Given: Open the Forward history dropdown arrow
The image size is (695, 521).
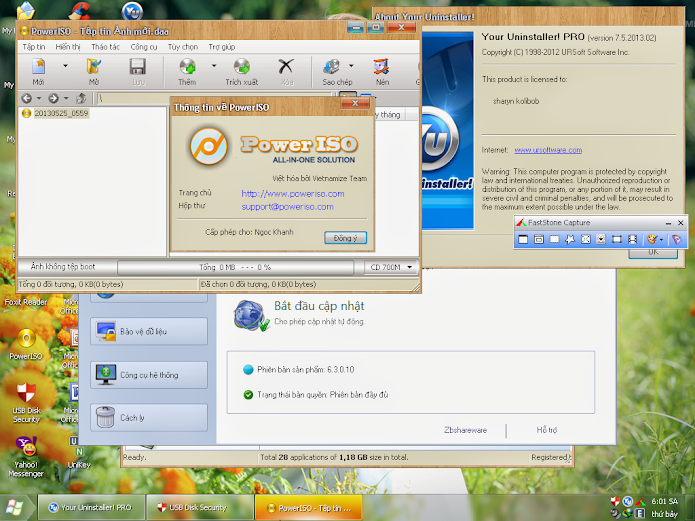Looking at the screenshot, I should coord(66,98).
